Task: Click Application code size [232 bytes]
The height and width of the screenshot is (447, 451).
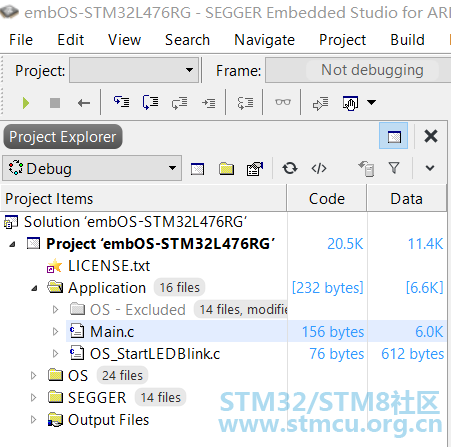Action: [x=327, y=288]
